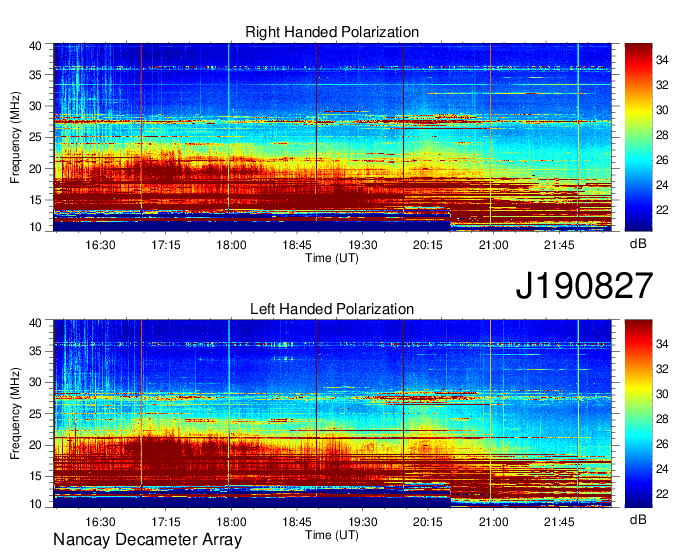Click the "Left Handed Polarization" plot title
The height and width of the screenshot is (552, 680).
tap(332, 309)
